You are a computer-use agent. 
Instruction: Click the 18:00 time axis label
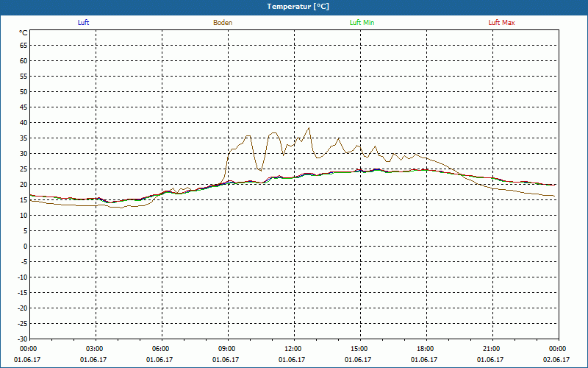pos(426,349)
